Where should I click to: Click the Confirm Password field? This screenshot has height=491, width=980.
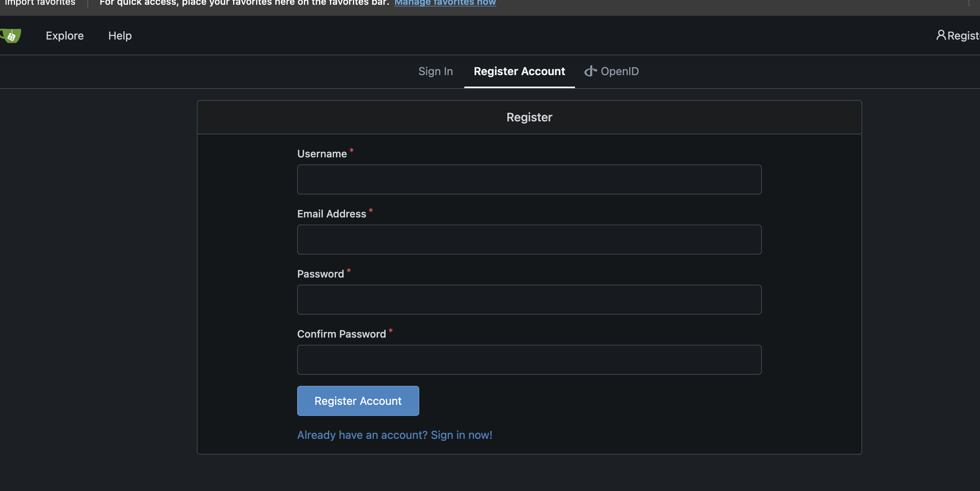pos(529,360)
